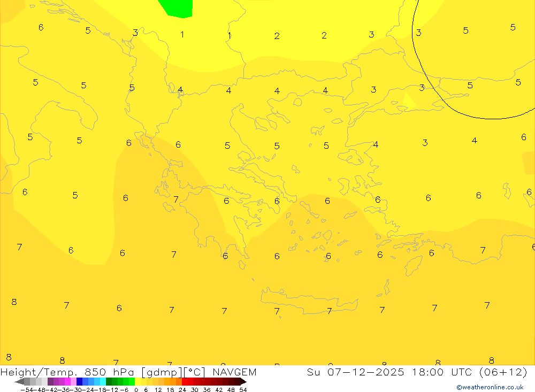Pick the dark purple swatch in temperature legend
The height and width of the screenshot is (392, 535).
point(50,382)
